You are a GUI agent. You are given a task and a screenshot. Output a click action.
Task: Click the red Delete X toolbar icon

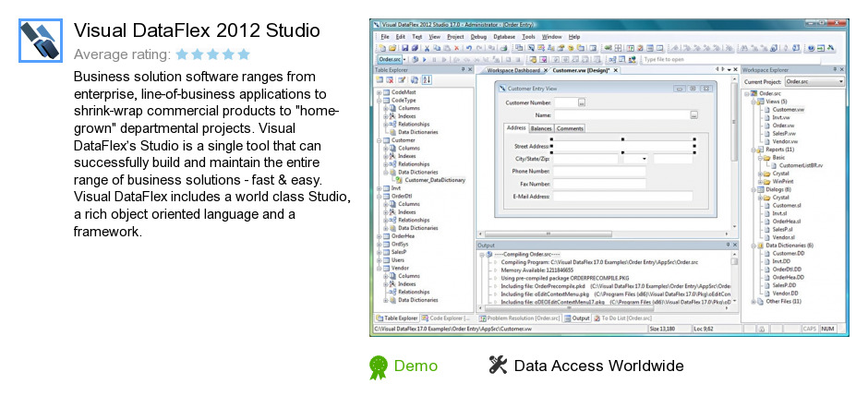click(457, 48)
